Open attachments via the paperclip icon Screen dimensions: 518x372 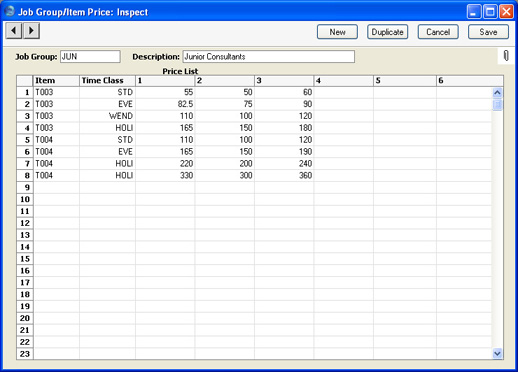pyautogui.click(x=506, y=56)
